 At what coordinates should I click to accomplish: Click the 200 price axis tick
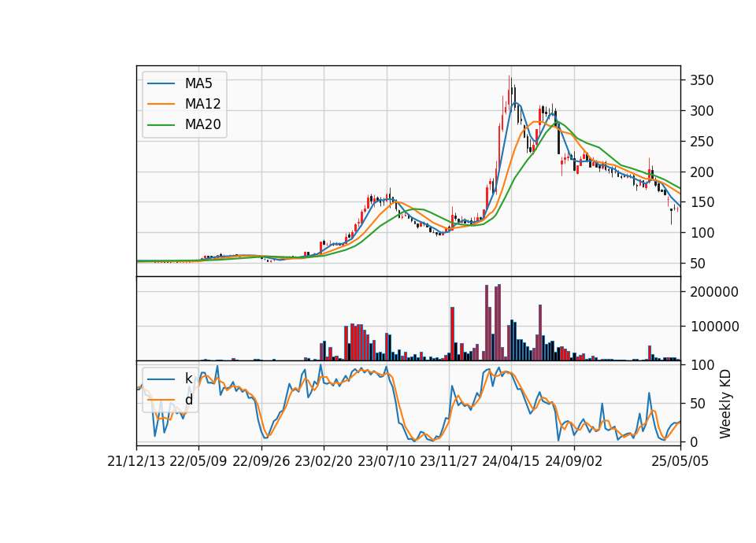(702, 172)
